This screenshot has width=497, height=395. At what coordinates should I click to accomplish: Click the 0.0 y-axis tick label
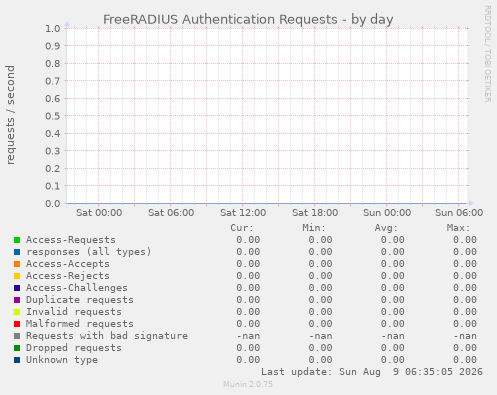(x=53, y=203)
